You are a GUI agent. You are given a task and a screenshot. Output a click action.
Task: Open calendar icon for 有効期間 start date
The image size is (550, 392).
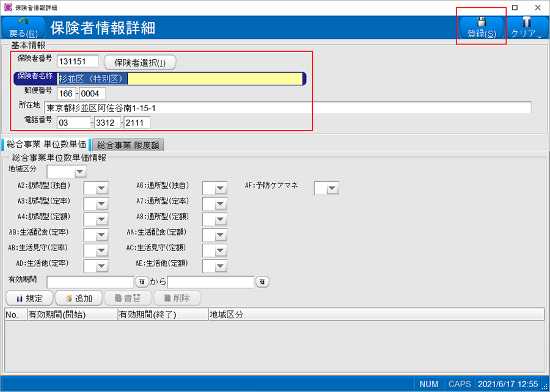(141, 282)
